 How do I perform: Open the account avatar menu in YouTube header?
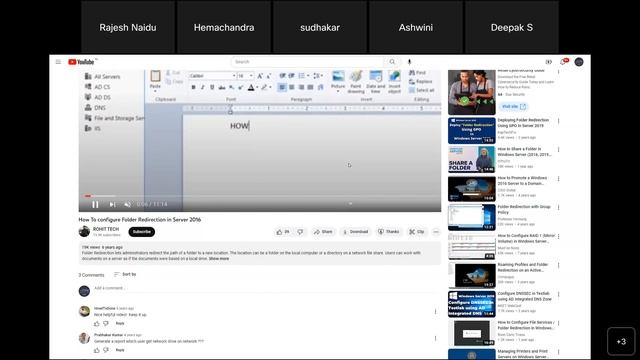[579, 62]
